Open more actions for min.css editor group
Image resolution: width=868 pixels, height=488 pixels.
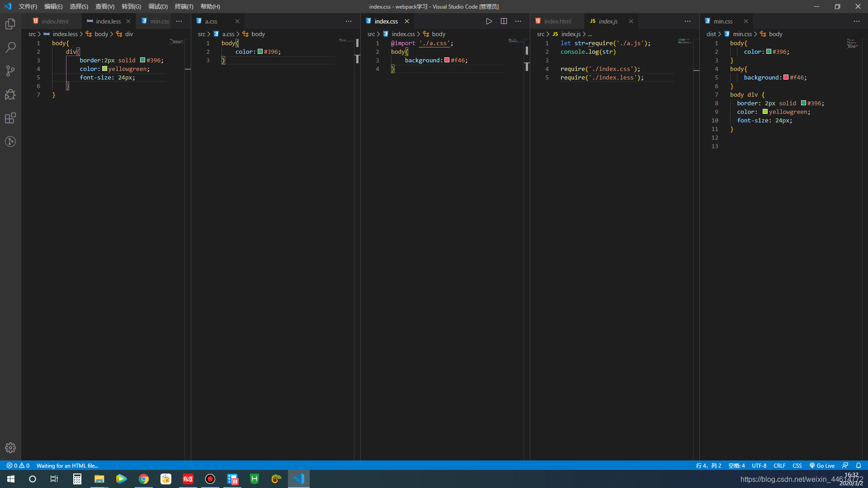point(857,21)
